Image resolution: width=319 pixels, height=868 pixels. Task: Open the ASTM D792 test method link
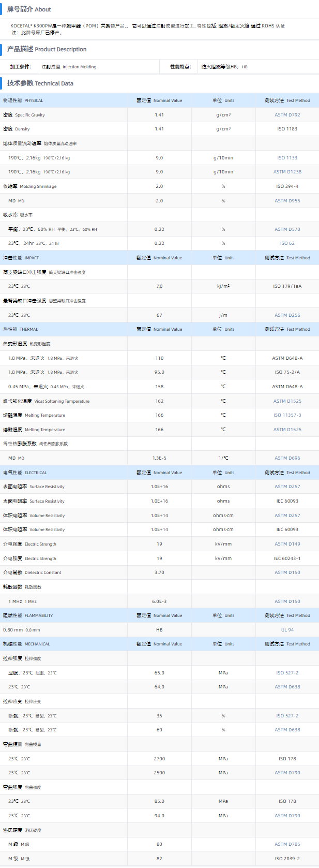(x=287, y=115)
